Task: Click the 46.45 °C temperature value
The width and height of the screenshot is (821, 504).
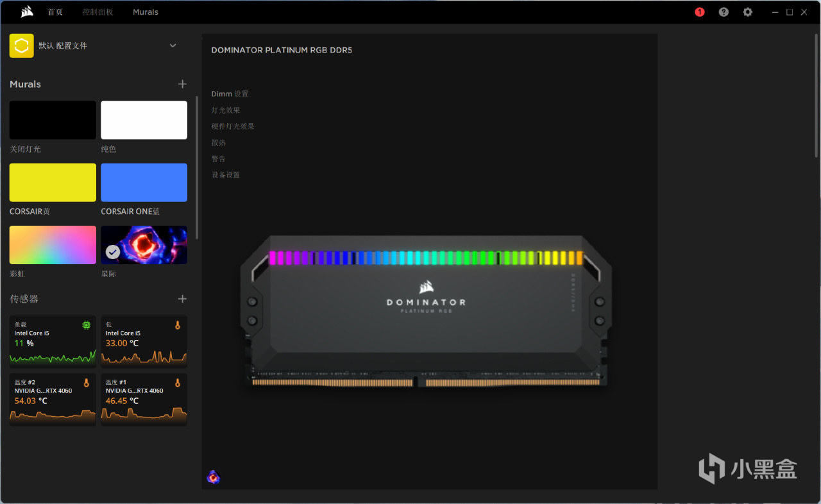Action: pyautogui.click(x=122, y=401)
